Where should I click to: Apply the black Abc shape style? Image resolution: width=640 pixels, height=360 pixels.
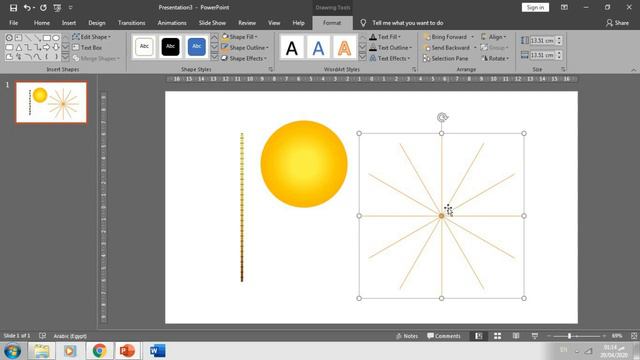click(x=170, y=47)
